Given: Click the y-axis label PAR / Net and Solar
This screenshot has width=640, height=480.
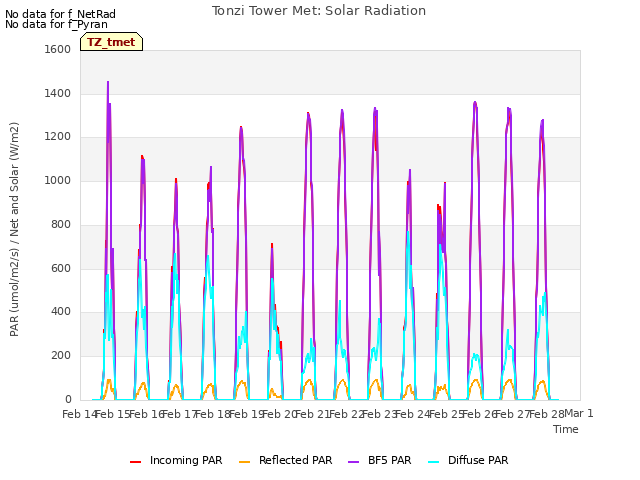Looking at the screenshot, I should click(x=14, y=229).
